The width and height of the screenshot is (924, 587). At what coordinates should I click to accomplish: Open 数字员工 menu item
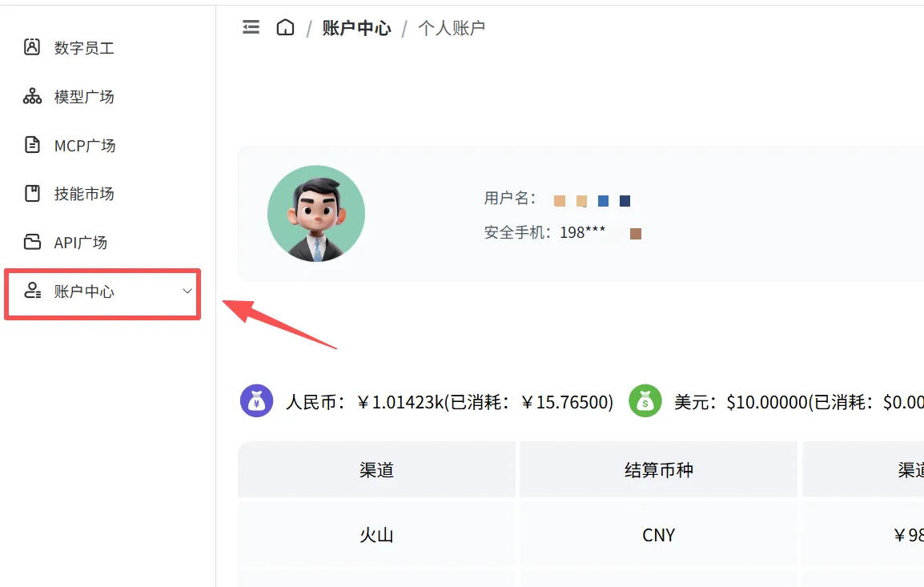[84, 48]
